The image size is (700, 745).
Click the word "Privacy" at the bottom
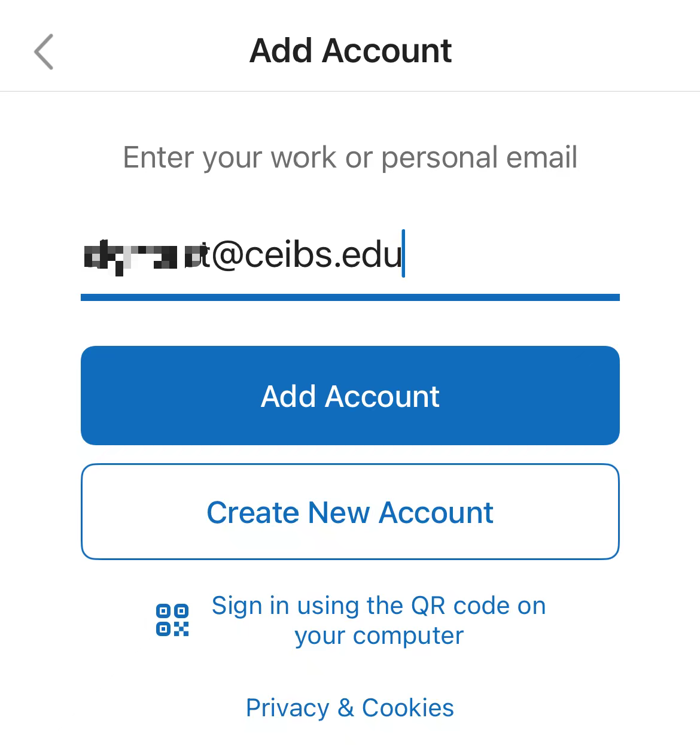pyautogui.click(x=287, y=708)
